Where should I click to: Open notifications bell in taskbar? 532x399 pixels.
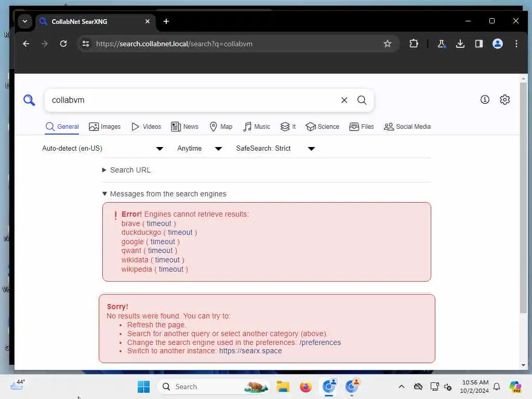497,387
